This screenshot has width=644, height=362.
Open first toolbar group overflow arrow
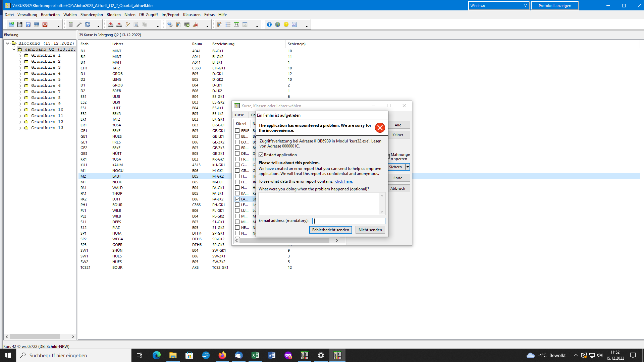58,26
